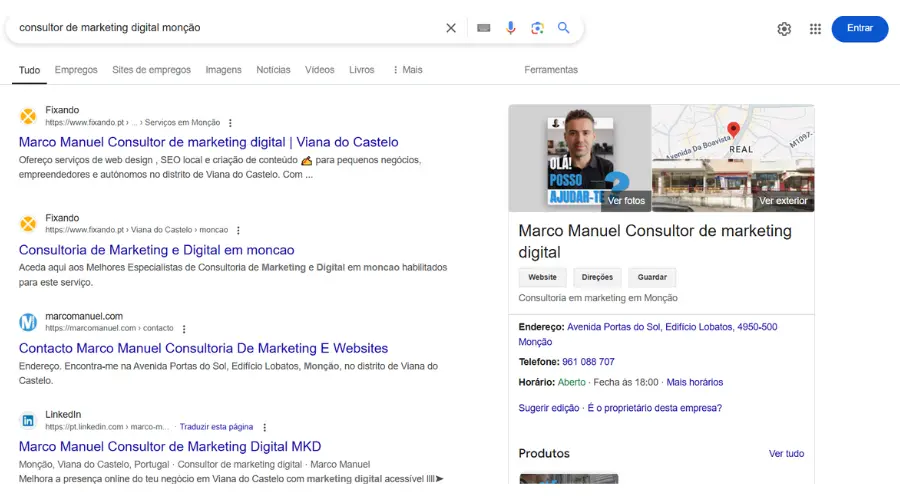Click the business title Marco Manuel Consultor de marketing digital
This screenshot has height=500, width=900.
(655, 242)
